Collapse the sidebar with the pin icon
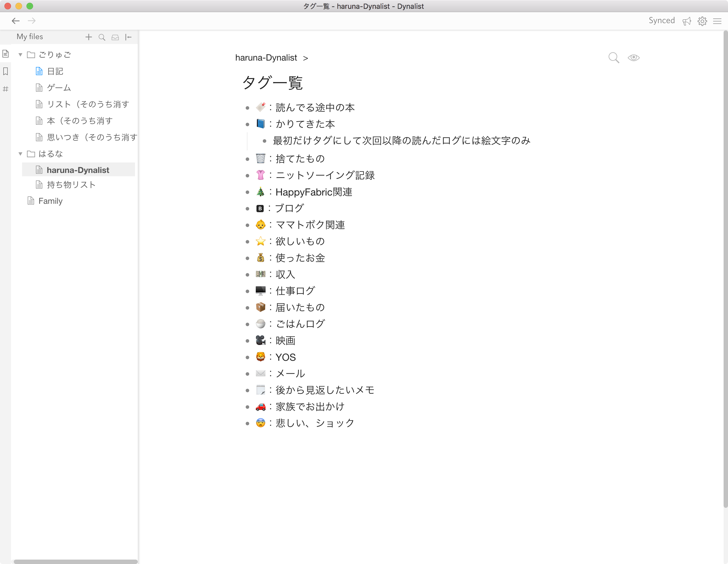Viewport: 728px width, 564px height. 128,37
